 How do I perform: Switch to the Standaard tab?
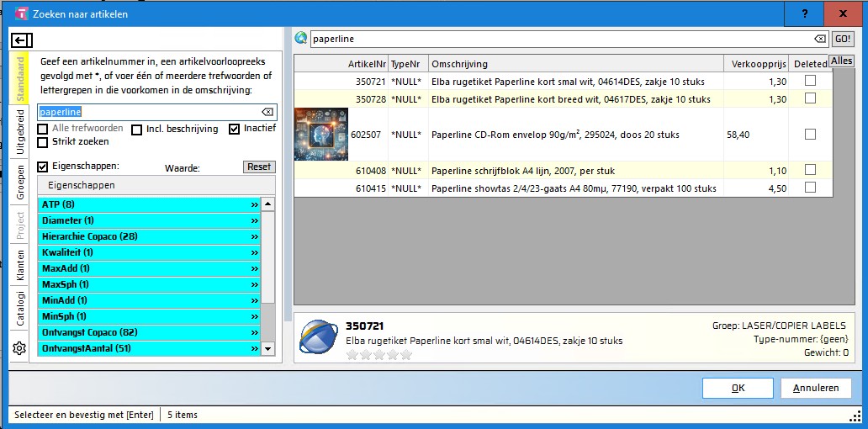20,78
